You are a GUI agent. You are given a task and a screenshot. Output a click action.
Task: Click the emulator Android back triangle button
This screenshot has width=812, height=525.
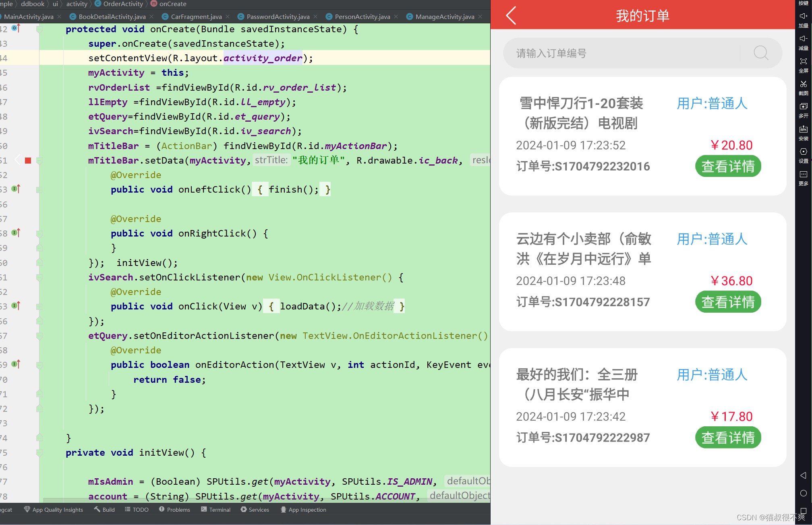803,475
